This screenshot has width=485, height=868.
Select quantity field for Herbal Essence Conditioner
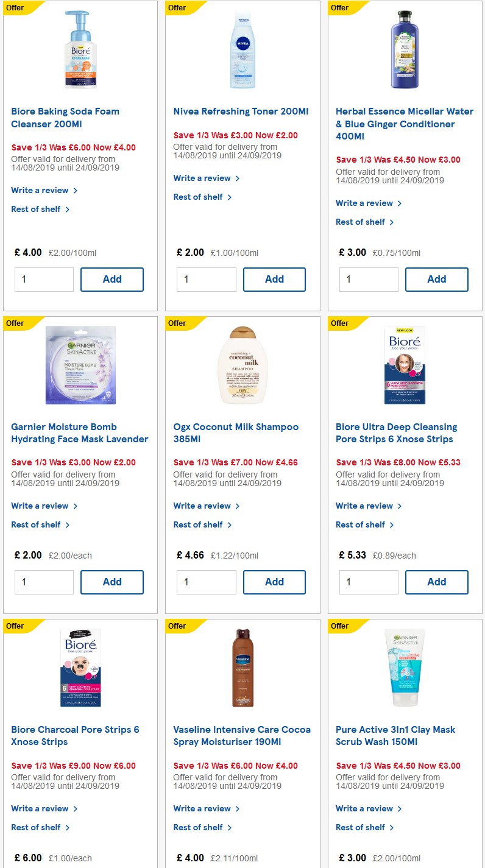(368, 278)
